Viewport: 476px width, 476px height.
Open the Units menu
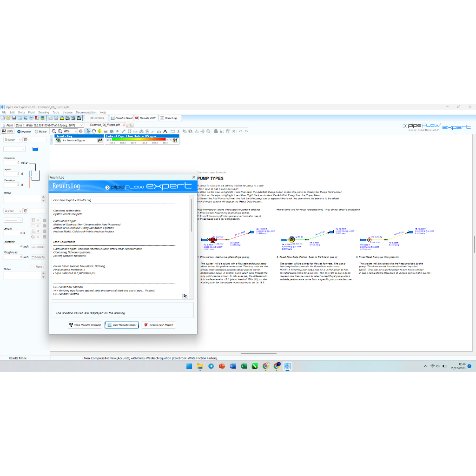21,112
